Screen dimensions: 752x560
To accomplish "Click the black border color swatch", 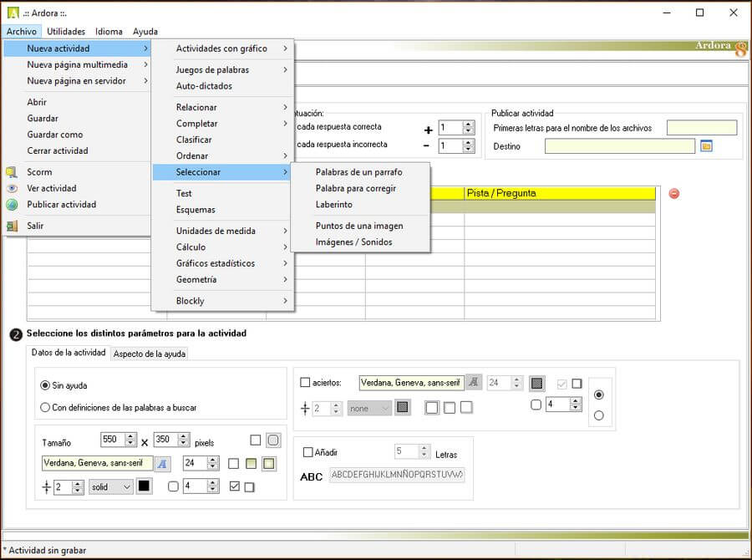I will coord(144,486).
